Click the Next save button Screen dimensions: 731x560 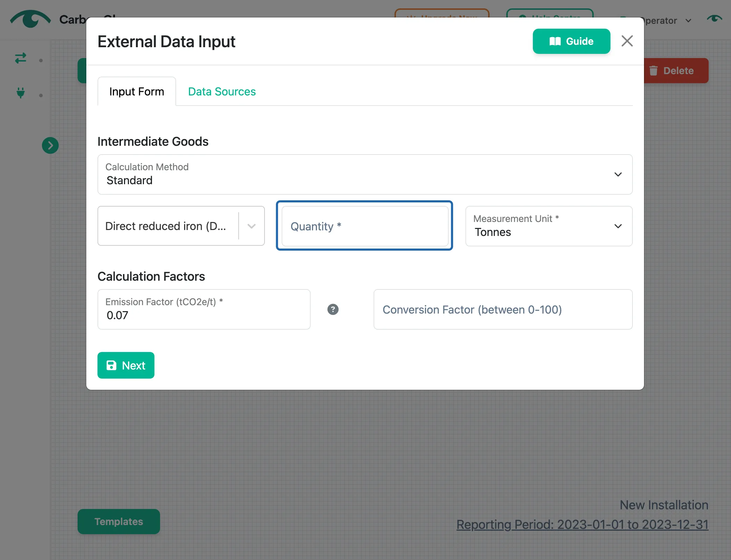coord(126,365)
